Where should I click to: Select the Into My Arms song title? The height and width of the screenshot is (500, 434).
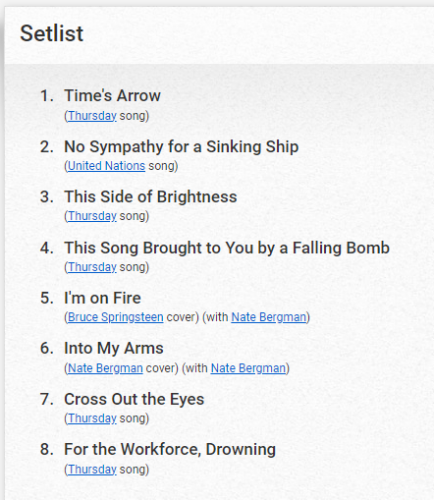pos(114,349)
